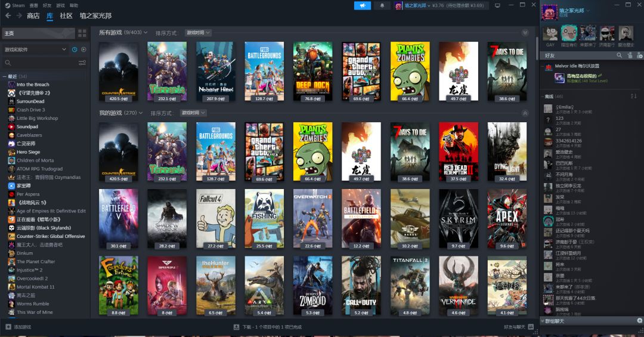Click the Mortal Kombat 11 icon
Image resolution: width=644 pixels, height=337 pixels.
(11, 287)
